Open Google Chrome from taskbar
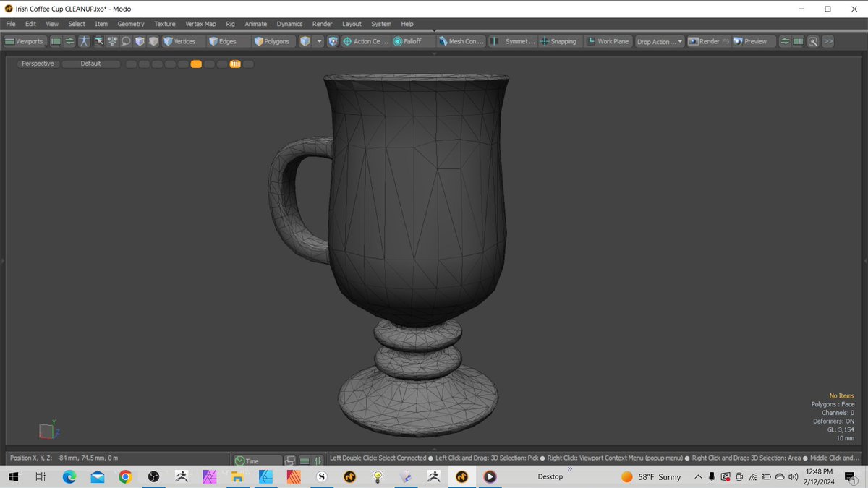This screenshot has width=868, height=488. (125, 477)
